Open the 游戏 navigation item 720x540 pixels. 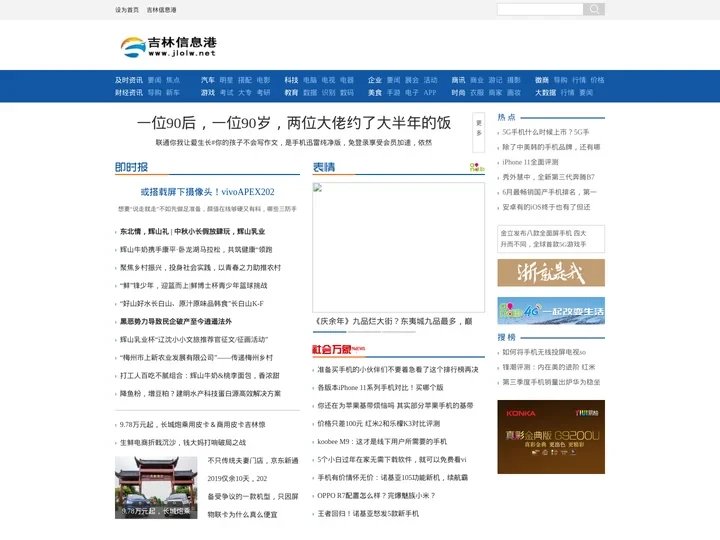point(208,92)
